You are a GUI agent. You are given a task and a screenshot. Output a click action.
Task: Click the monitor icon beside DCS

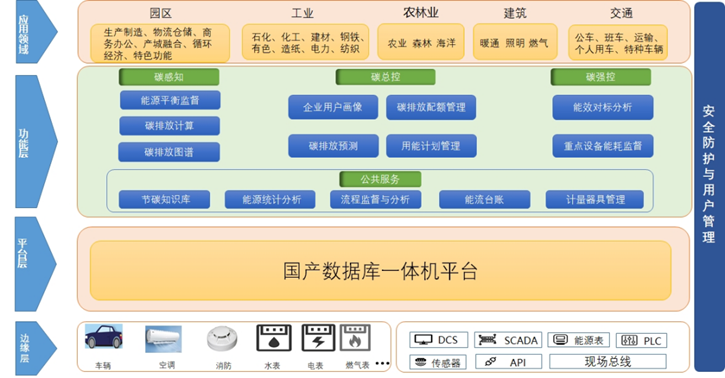point(423,340)
